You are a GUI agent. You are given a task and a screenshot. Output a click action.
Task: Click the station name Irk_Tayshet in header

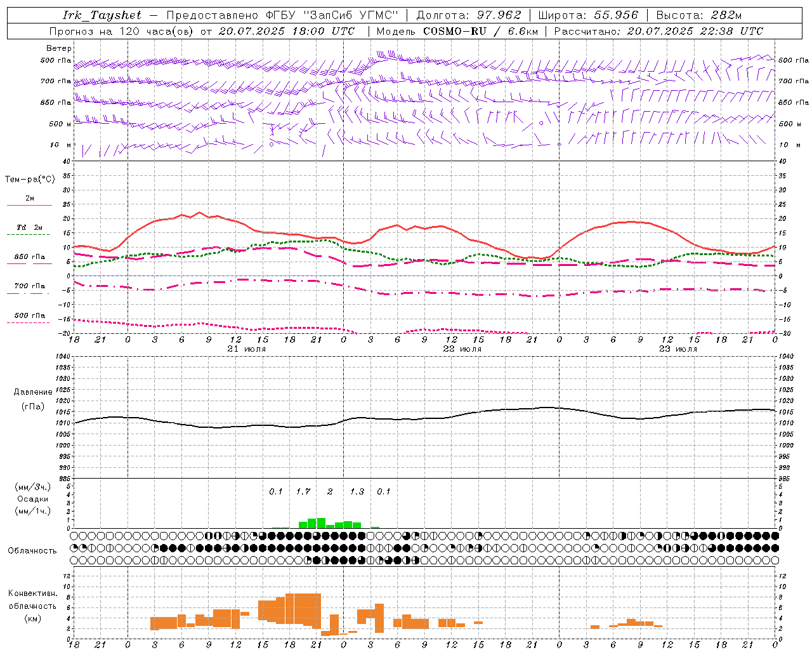[102, 15]
